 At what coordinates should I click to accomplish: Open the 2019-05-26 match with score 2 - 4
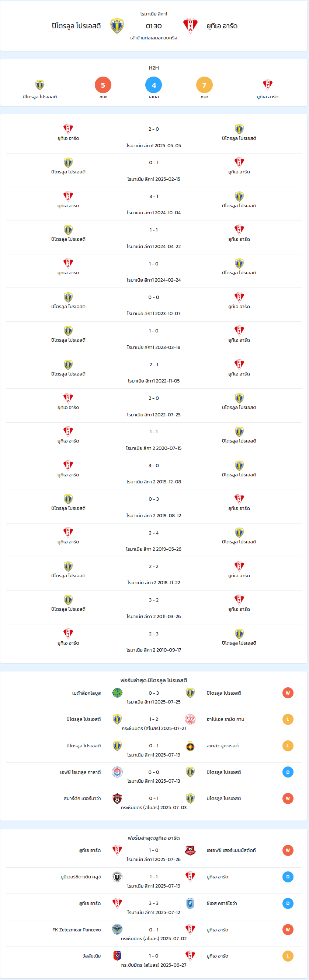[x=153, y=540]
